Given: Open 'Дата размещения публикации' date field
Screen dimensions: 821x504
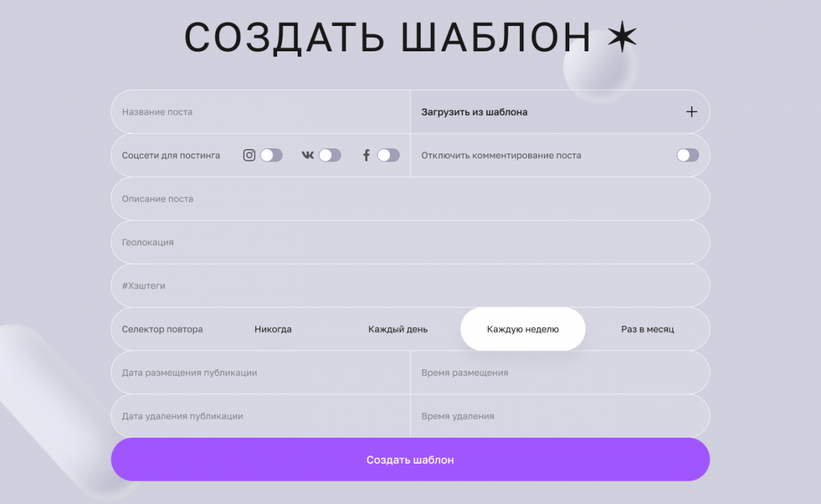Looking at the screenshot, I should (x=260, y=373).
